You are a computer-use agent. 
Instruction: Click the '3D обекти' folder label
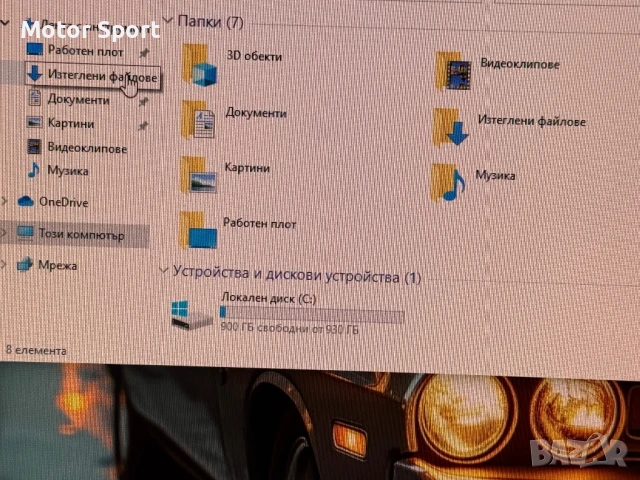tap(254, 56)
